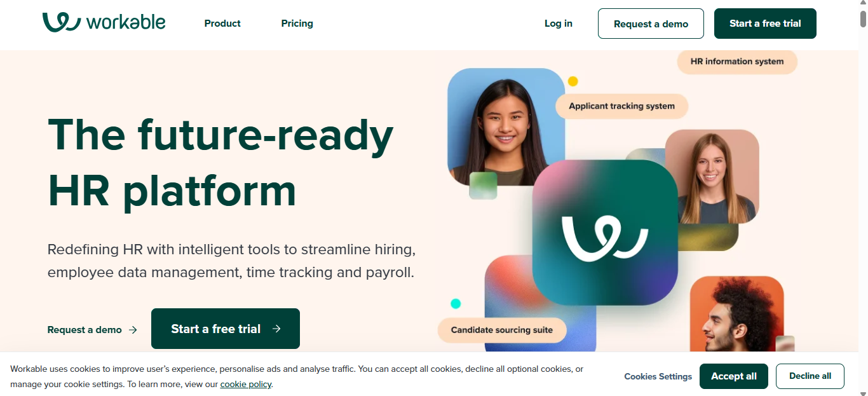Click arrow beside hero Request a demo
The height and width of the screenshot is (396, 868).
133,330
